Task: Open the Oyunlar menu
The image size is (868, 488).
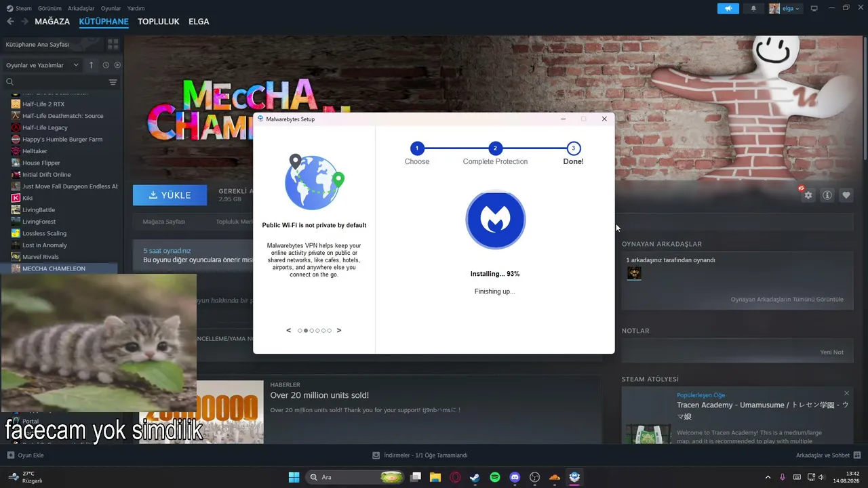Action: (x=111, y=9)
